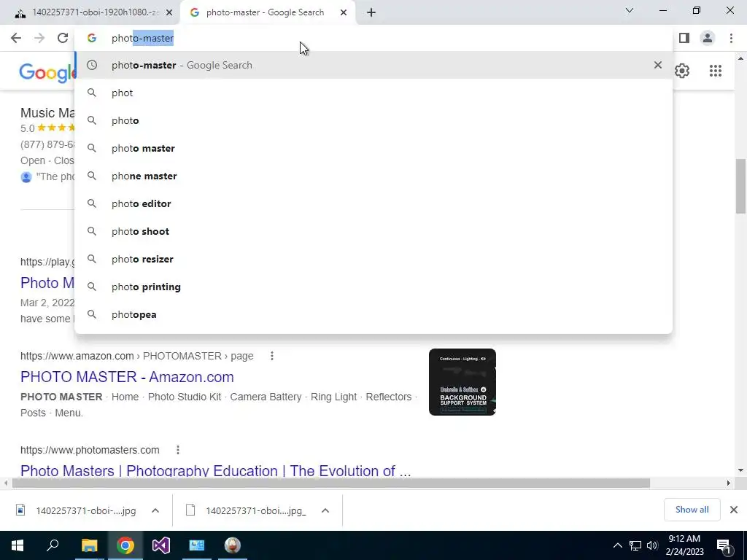This screenshot has width=747, height=560.
Task: Open the Amazon background support thumbnail
Action: 462,382
